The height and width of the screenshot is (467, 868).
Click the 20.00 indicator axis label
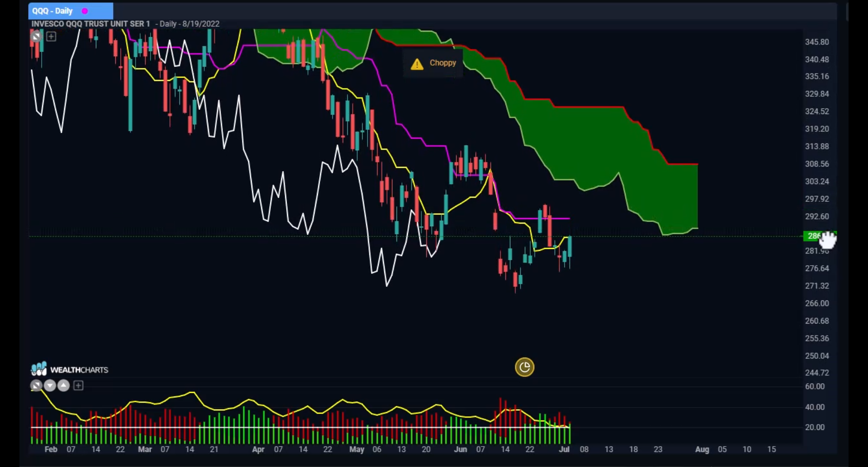tap(815, 427)
